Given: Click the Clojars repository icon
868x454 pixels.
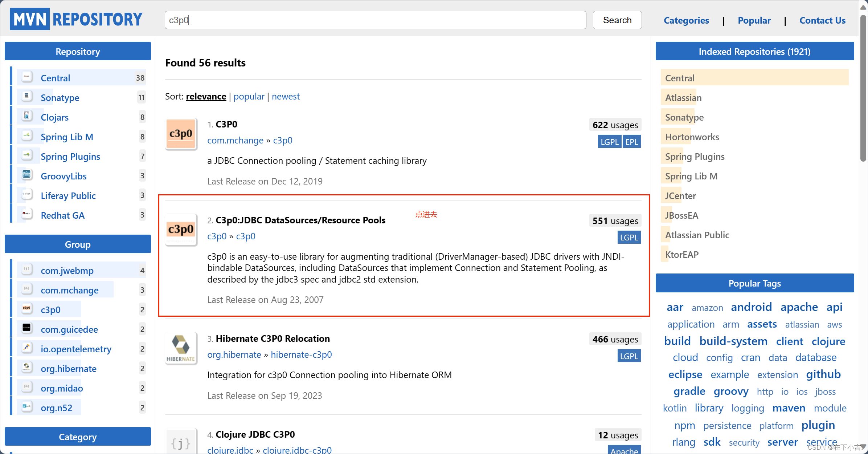Looking at the screenshot, I should (x=27, y=117).
